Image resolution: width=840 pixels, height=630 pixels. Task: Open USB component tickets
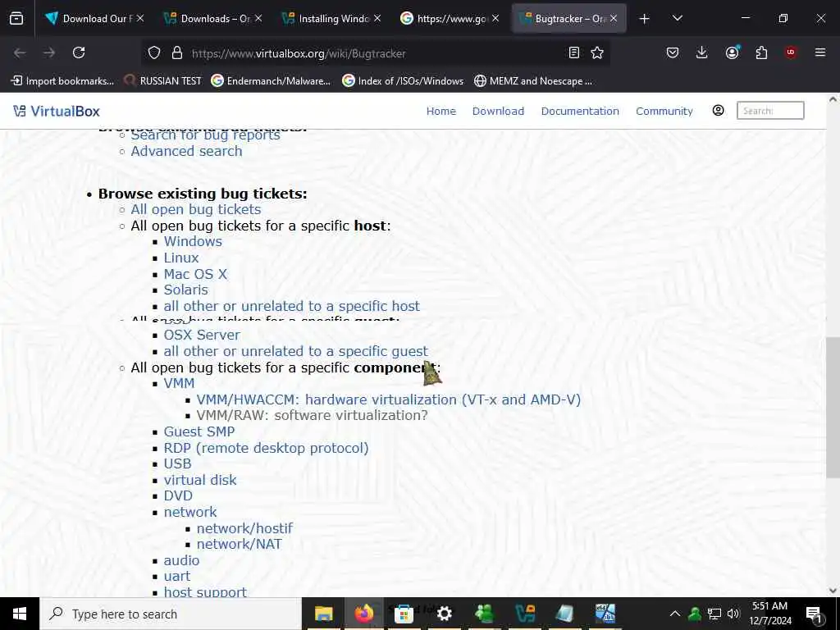click(x=178, y=464)
